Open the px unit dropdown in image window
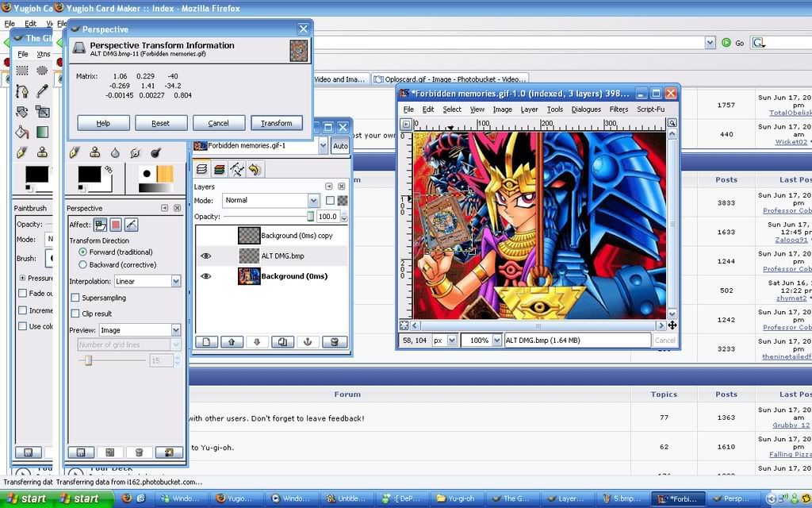 coord(452,340)
